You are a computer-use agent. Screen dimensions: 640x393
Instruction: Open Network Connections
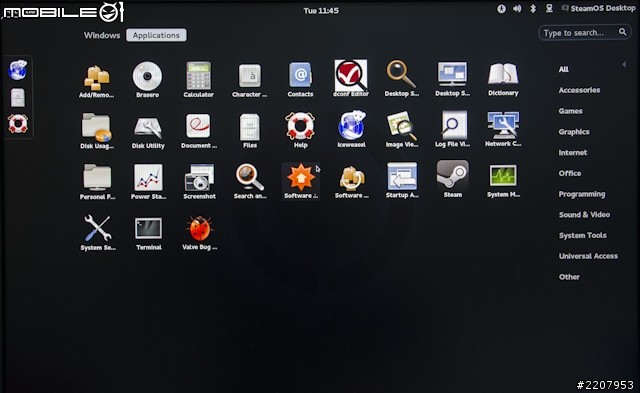[503, 129]
